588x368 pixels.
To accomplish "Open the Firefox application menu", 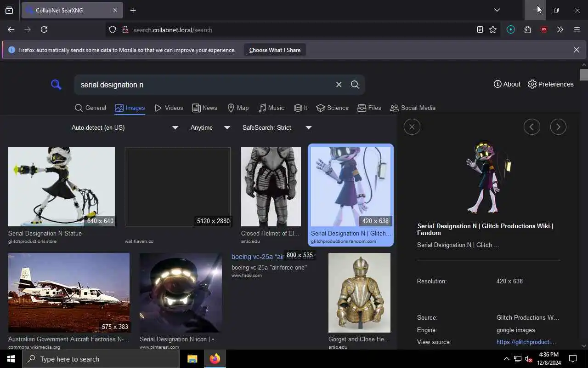I will (x=577, y=29).
